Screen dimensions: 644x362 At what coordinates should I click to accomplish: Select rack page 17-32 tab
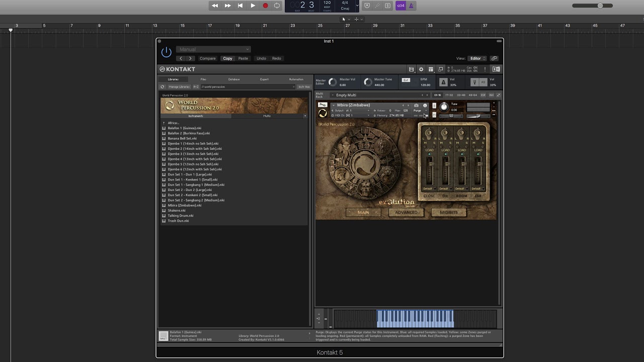[x=449, y=95]
